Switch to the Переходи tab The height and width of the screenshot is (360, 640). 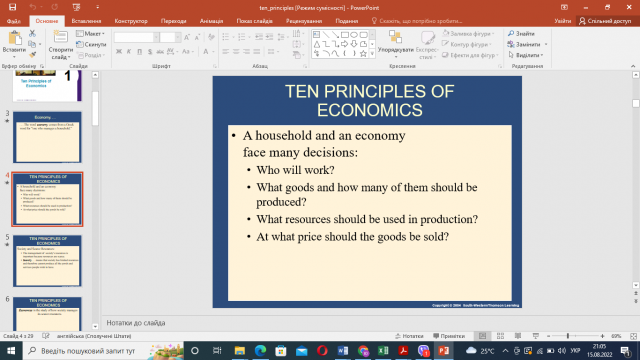[173, 21]
